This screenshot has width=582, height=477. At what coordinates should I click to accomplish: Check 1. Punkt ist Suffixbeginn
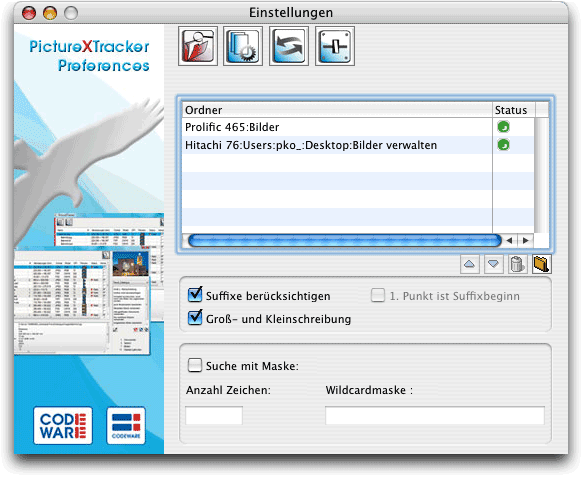point(377,295)
